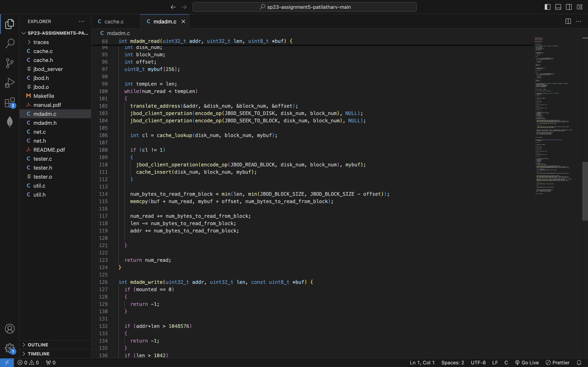Expand the OUTLINE section
588x367 pixels.
tap(38, 345)
